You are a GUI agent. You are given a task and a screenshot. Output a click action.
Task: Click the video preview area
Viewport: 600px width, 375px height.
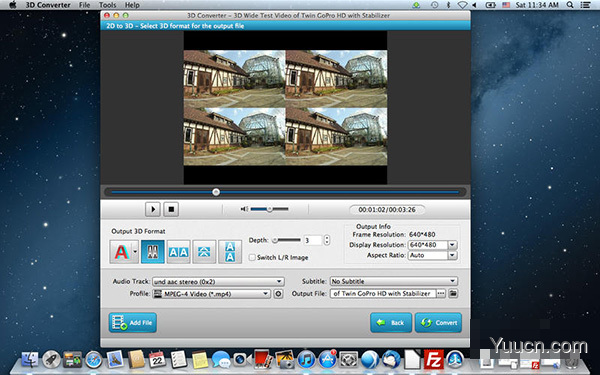point(285,108)
